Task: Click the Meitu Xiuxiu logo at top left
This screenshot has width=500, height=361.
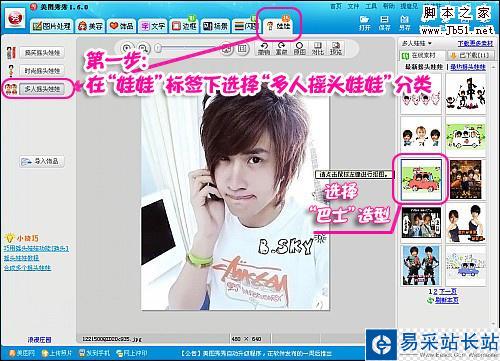Action: [15, 18]
